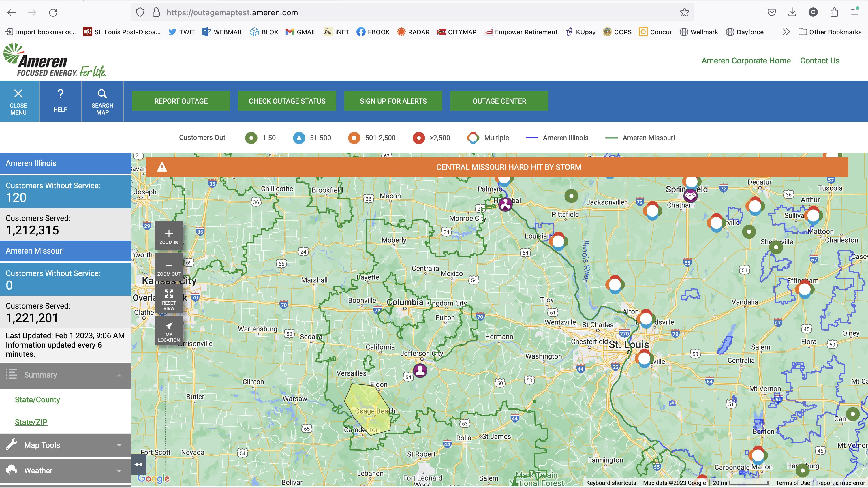Click the Ameren logo
Screen dimensions: 868x488
tap(55, 61)
